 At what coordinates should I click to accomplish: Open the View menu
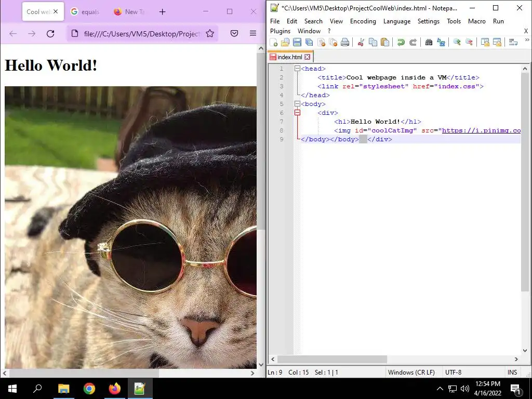336,21
